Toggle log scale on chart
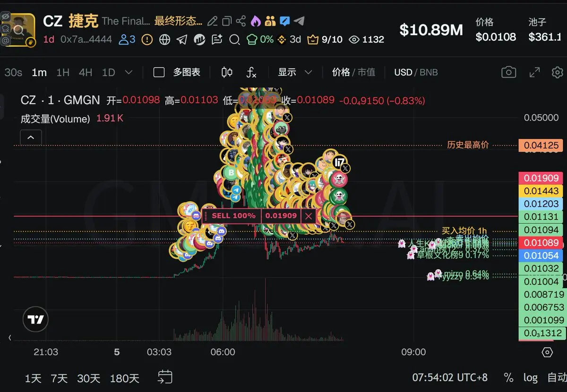The width and height of the screenshot is (567, 392). (x=530, y=377)
